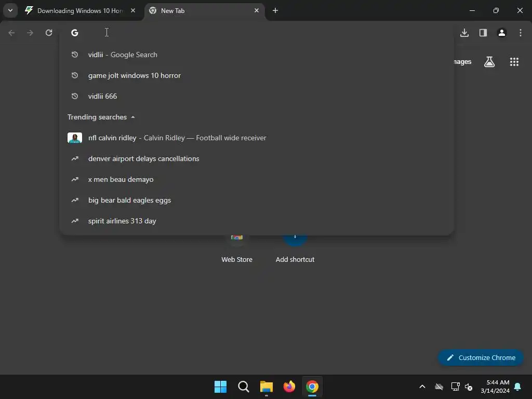Select 'big bear bald eagles eggs' suggestion
The height and width of the screenshot is (399, 532).
point(257,200)
